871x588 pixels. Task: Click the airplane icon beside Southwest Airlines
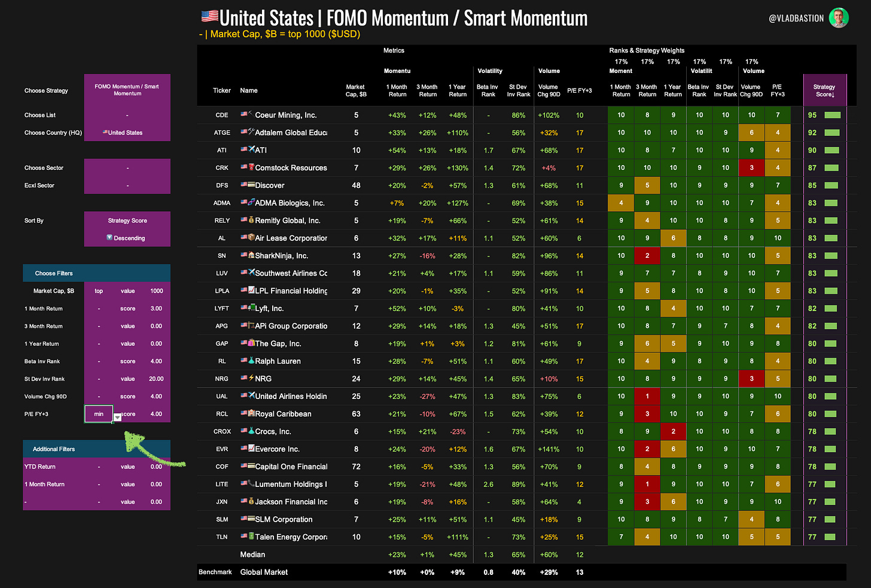[x=251, y=273]
